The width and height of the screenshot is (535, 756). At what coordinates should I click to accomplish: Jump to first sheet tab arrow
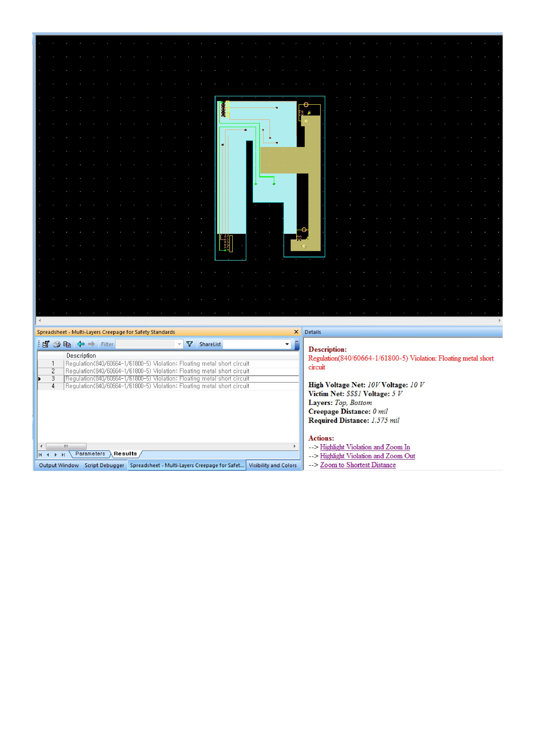41,455
